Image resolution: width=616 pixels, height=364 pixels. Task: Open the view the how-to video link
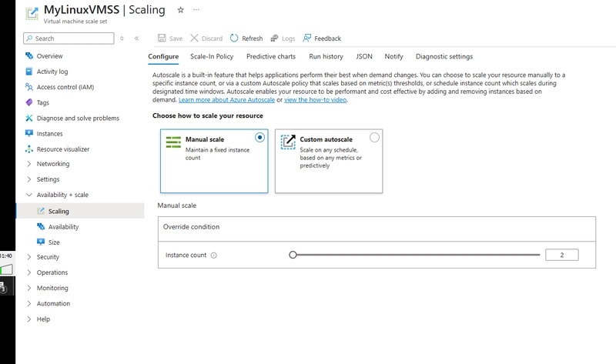tap(316, 100)
